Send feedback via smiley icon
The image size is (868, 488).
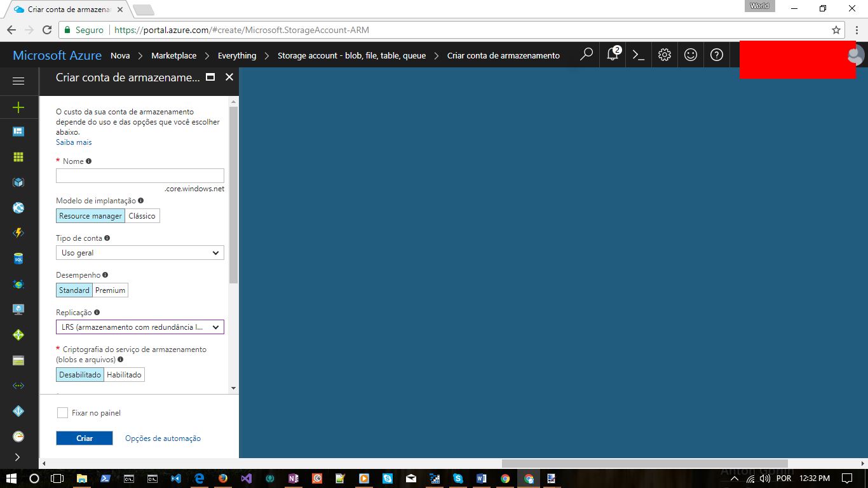coord(691,55)
